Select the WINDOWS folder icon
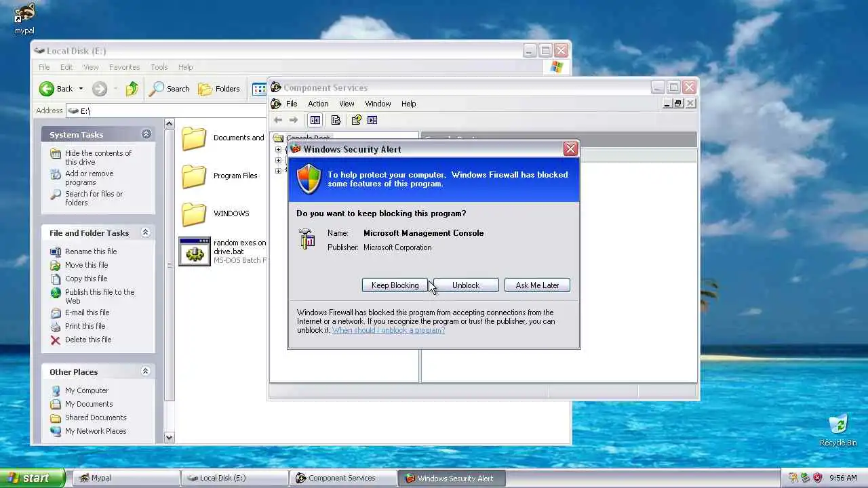The height and width of the screenshot is (488, 868). pyautogui.click(x=194, y=214)
